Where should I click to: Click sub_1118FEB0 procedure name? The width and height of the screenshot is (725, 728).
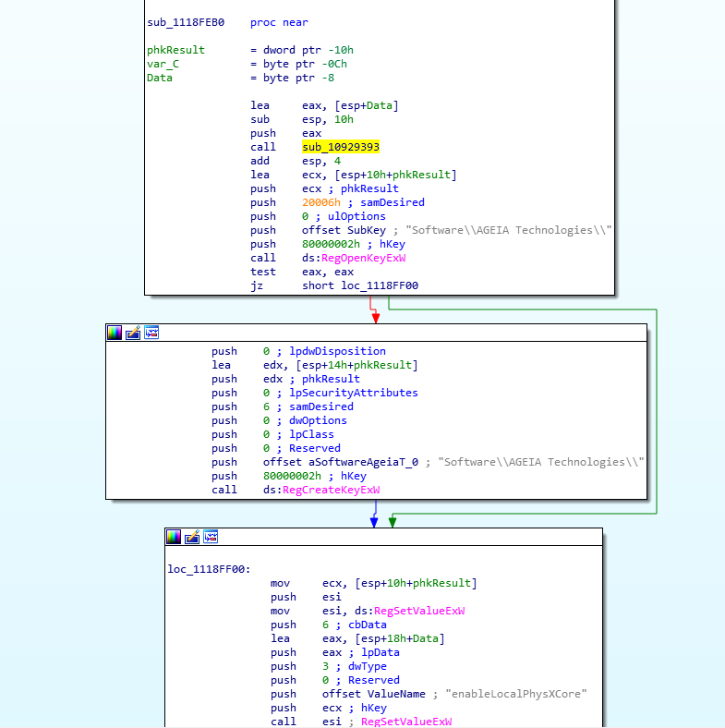pos(185,22)
